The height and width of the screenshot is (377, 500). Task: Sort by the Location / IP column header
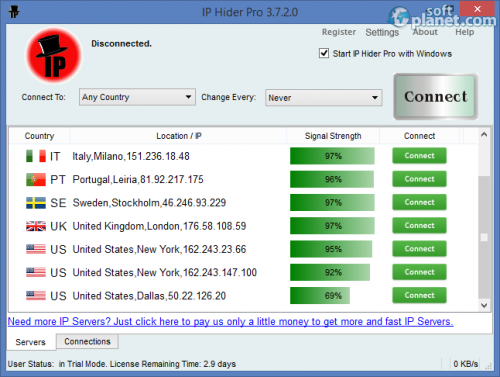click(x=179, y=136)
